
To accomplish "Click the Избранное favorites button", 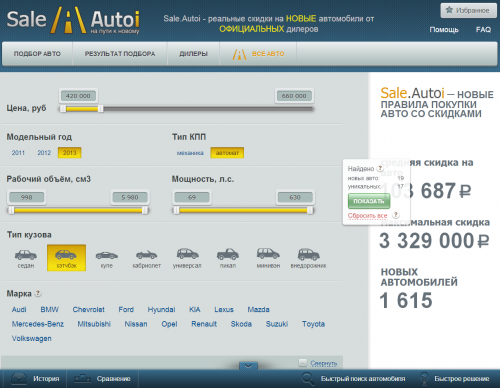I will [468, 10].
